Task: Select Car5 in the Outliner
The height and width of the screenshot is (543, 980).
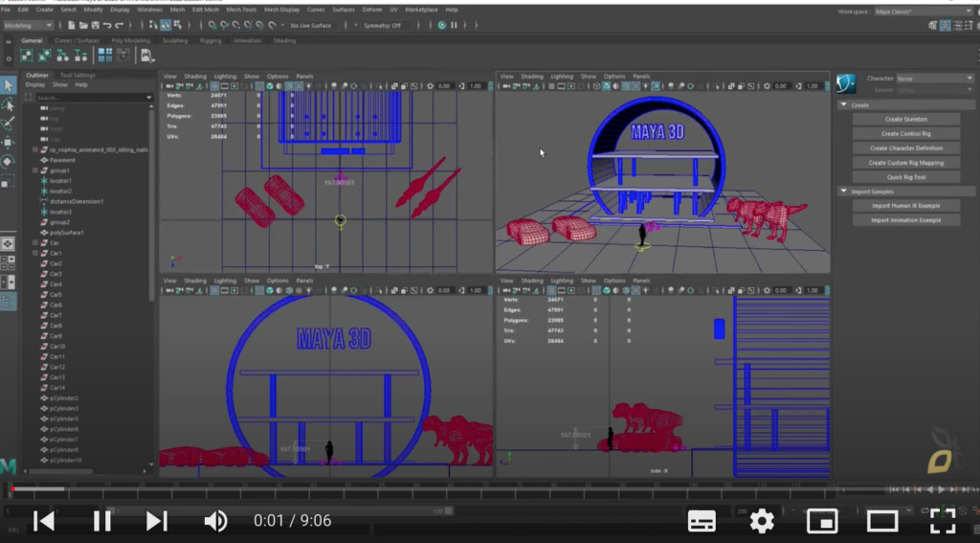Action: pyautogui.click(x=56, y=295)
